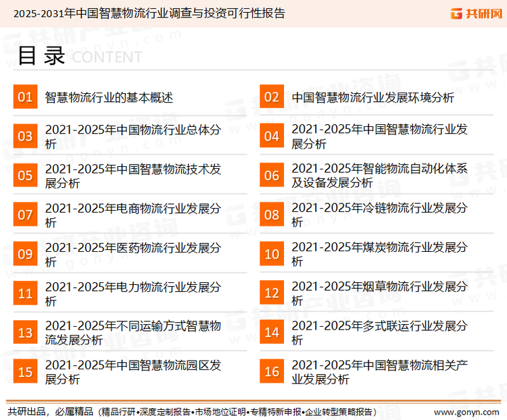This screenshot has width=507, height=420.
Task: Select the orange 01 chapter badge
Action: pos(25,97)
